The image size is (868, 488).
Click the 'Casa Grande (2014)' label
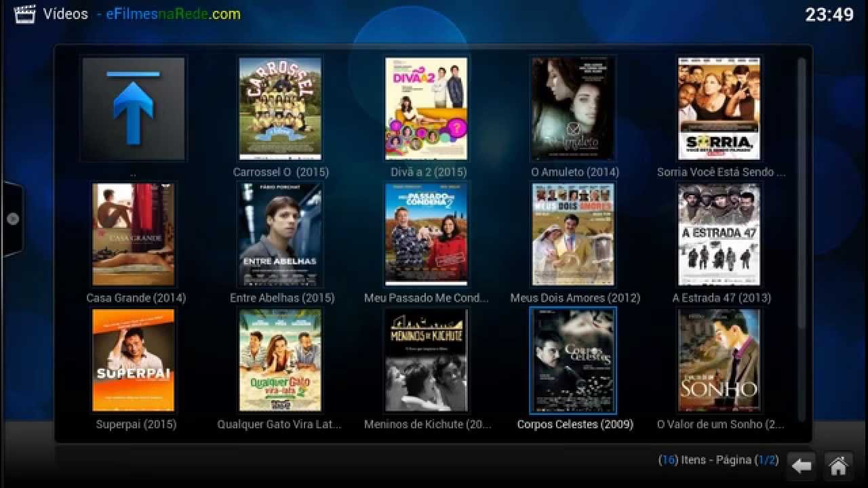(x=136, y=298)
